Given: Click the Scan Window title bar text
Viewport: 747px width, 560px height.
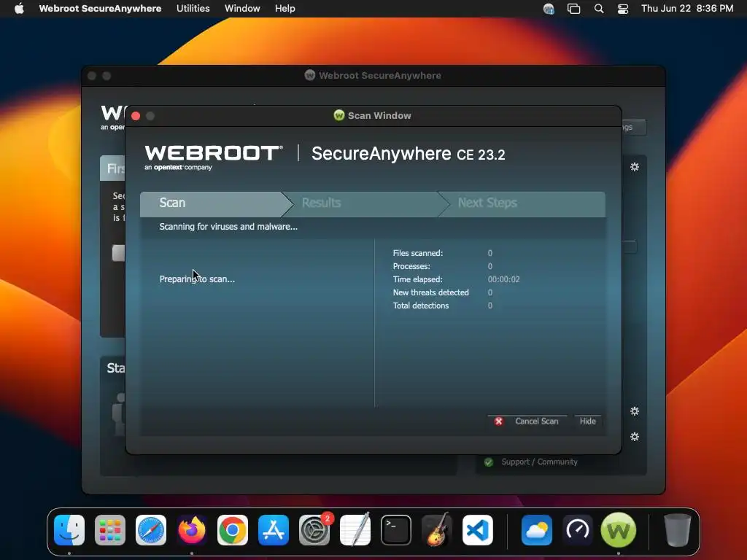Looking at the screenshot, I should point(379,116).
